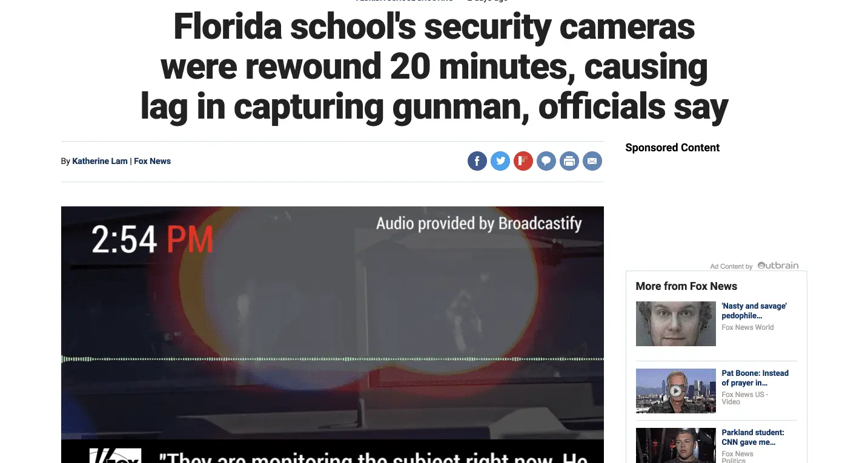Screen dimensions: 868x463
Task: Play the 2:54 PM Broadcastify video
Action: pyautogui.click(x=333, y=335)
